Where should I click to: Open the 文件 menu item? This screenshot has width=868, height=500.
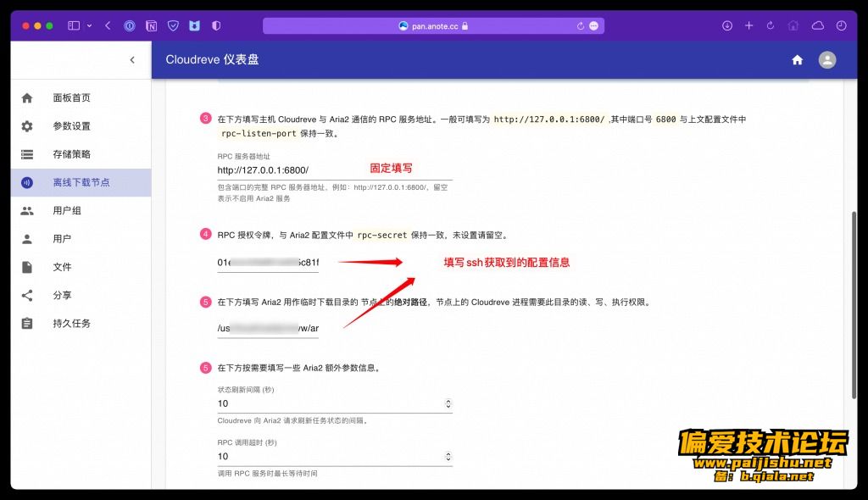click(81, 268)
